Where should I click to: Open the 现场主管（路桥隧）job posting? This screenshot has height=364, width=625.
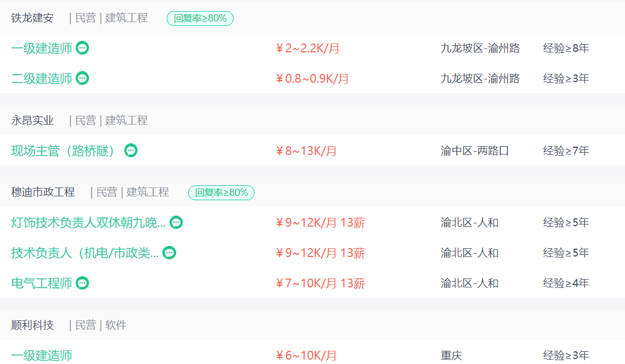click(x=63, y=151)
